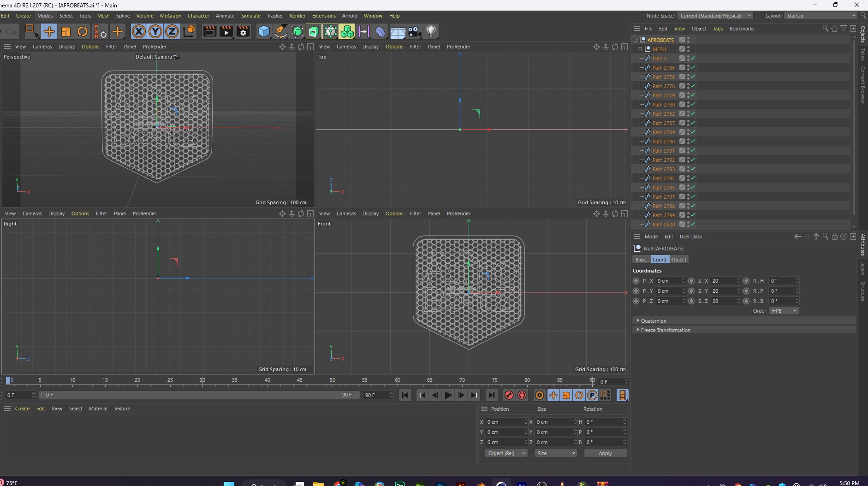The height and width of the screenshot is (486, 868).
Task: Open the Extensions menu
Action: [x=324, y=16]
